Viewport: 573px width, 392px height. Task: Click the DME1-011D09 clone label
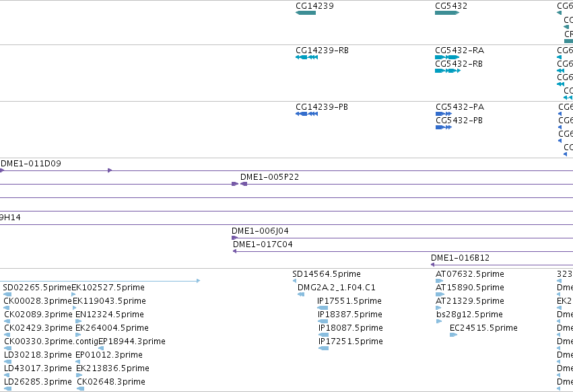(31, 164)
